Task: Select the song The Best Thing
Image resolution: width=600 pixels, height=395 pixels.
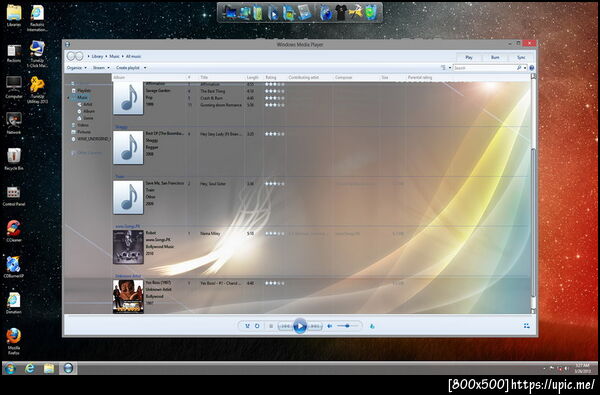Action: [x=212, y=91]
